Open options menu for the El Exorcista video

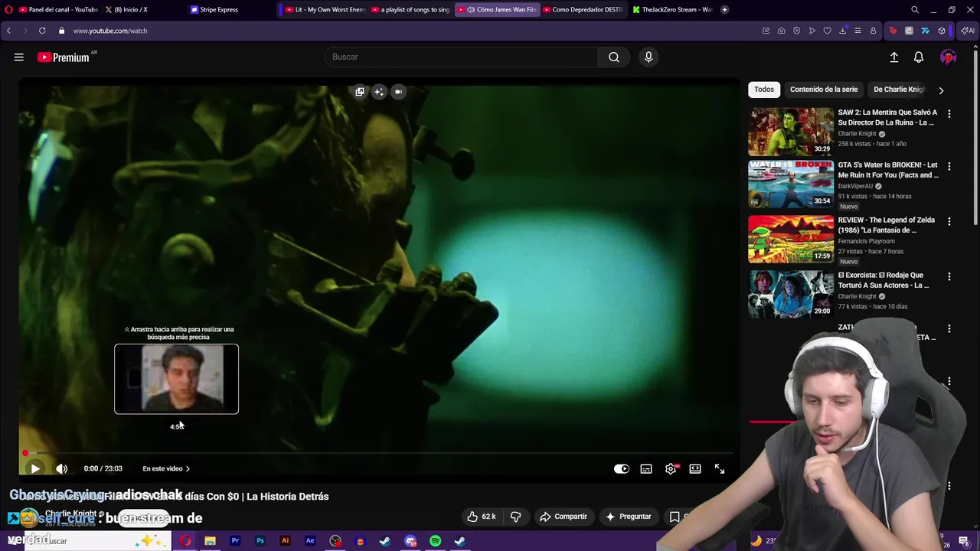(949, 276)
